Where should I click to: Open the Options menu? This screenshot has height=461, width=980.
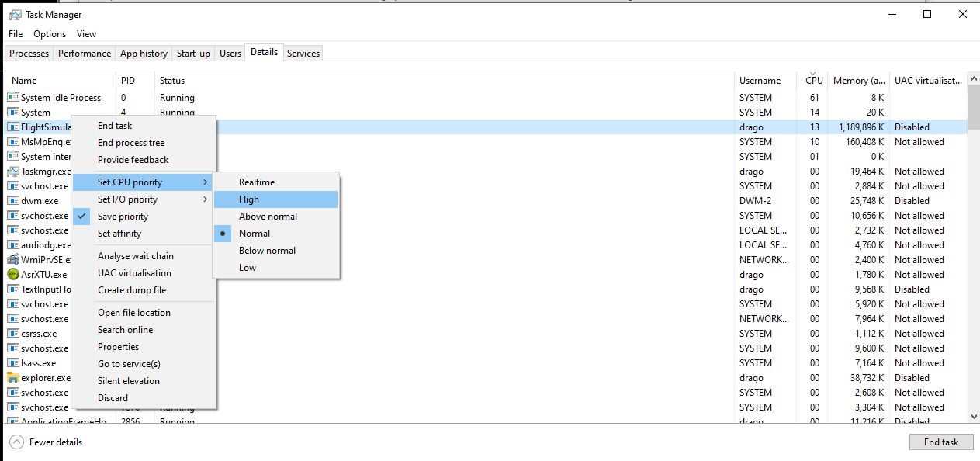pos(50,34)
